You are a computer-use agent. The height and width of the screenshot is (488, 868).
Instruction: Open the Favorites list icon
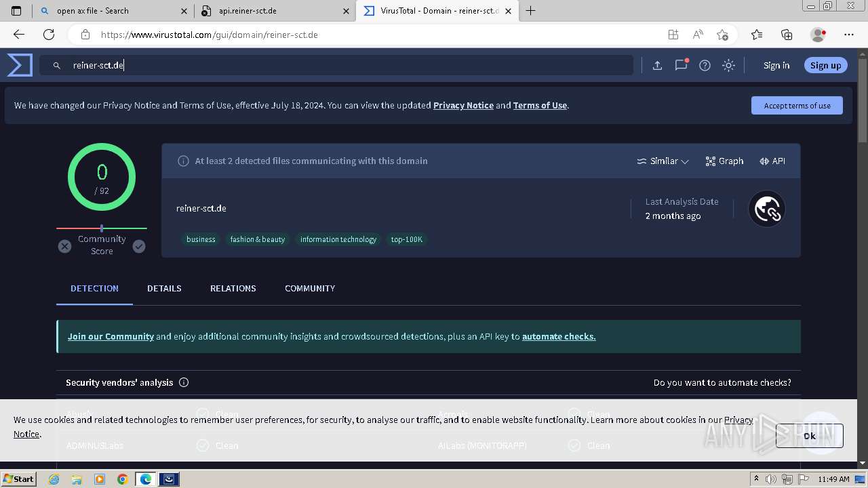coord(757,35)
